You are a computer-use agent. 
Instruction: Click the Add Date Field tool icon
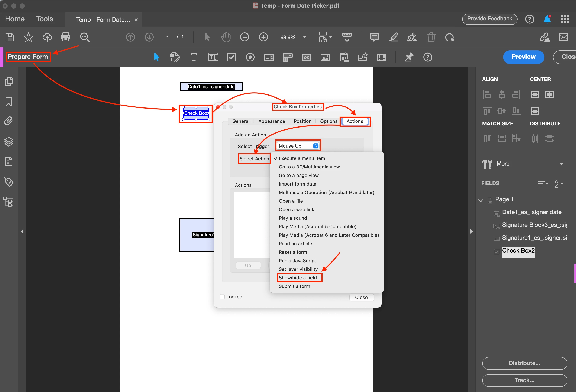(x=344, y=57)
